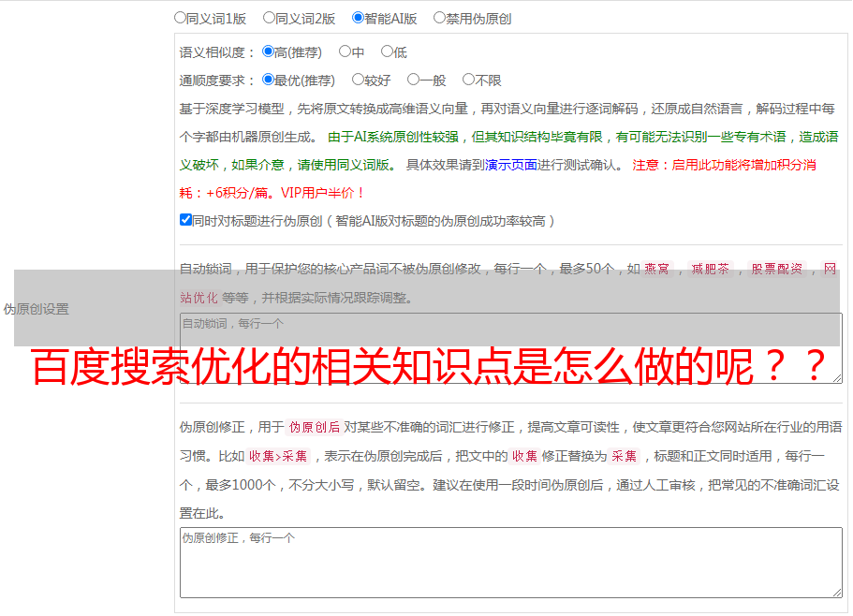853x616 pixels.
Task: Select the 同义词2版 radio option
Action: 269,18
